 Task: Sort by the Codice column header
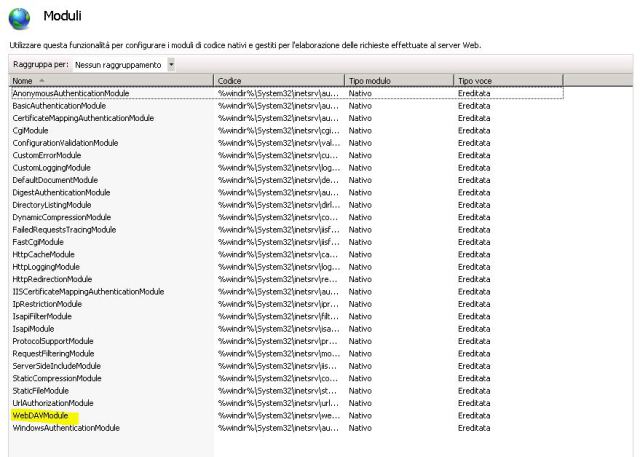coord(279,81)
